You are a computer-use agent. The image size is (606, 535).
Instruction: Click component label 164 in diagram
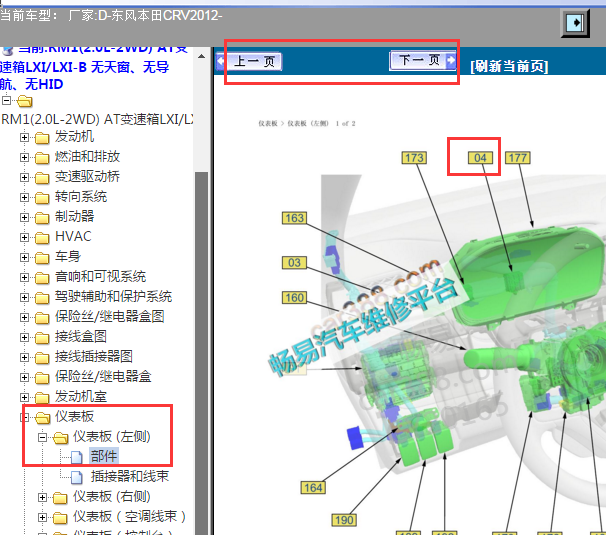pyautogui.click(x=313, y=487)
